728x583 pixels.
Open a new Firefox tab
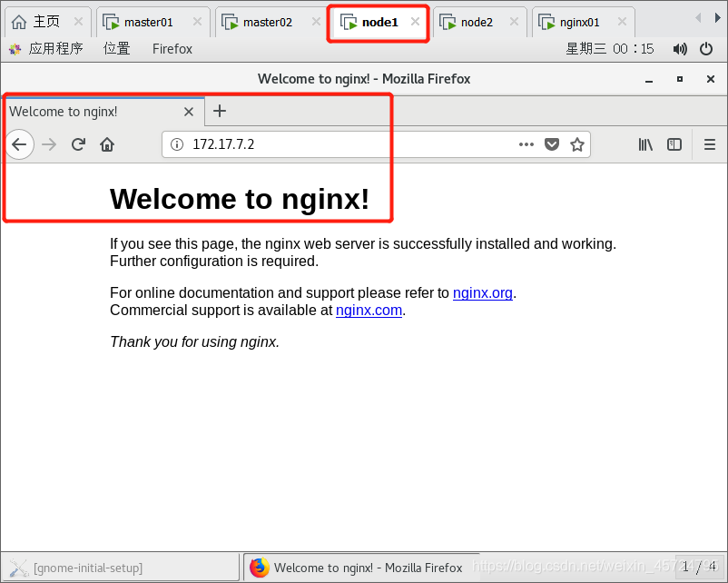220,111
